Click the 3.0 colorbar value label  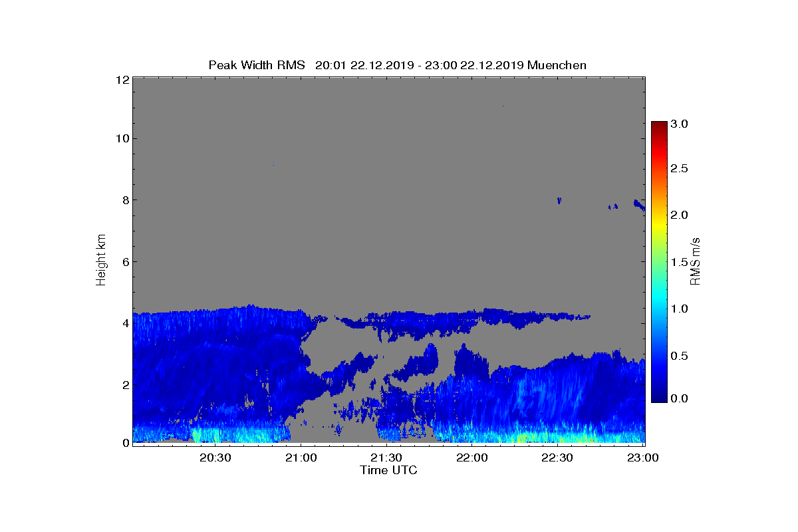tap(680, 124)
